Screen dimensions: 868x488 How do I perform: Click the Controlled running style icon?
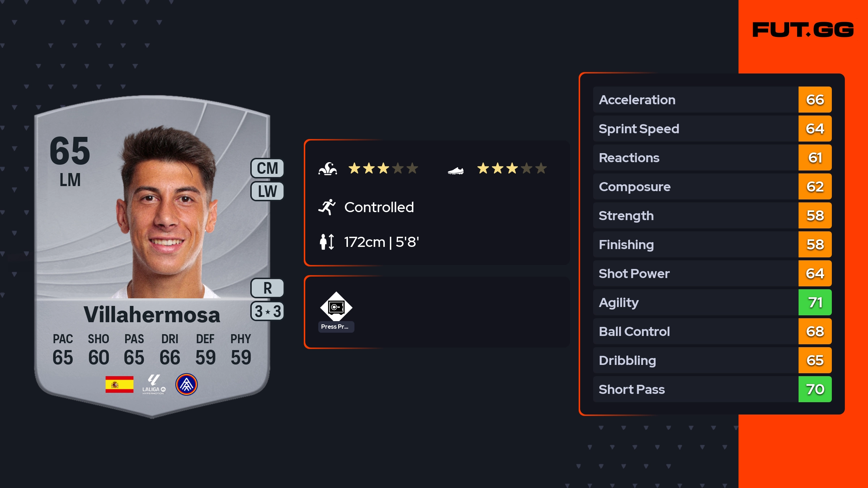click(327, 207)
